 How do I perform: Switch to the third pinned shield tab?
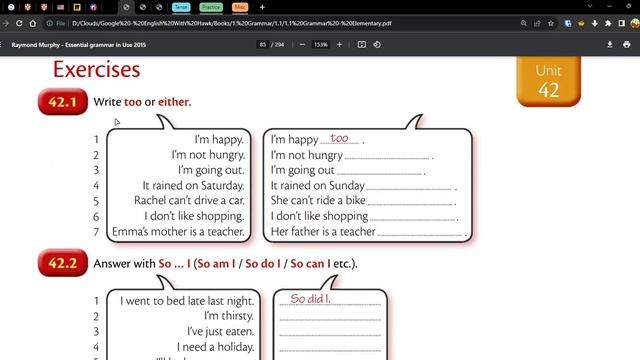click(x=44, y=7)
